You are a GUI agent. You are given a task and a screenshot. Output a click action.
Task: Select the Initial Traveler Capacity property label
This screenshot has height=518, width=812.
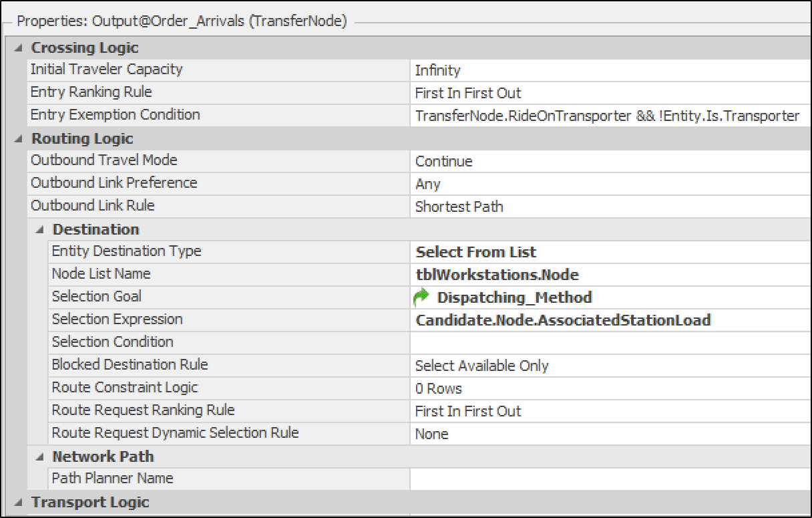(106, 70)
